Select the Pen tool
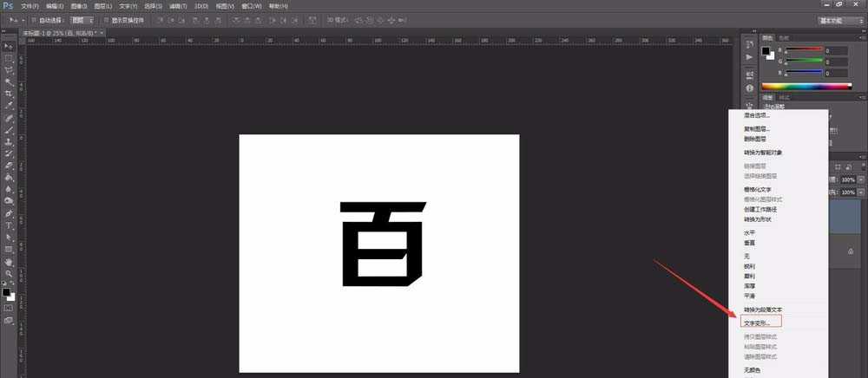The image size is (868, 378). [9, 212]
